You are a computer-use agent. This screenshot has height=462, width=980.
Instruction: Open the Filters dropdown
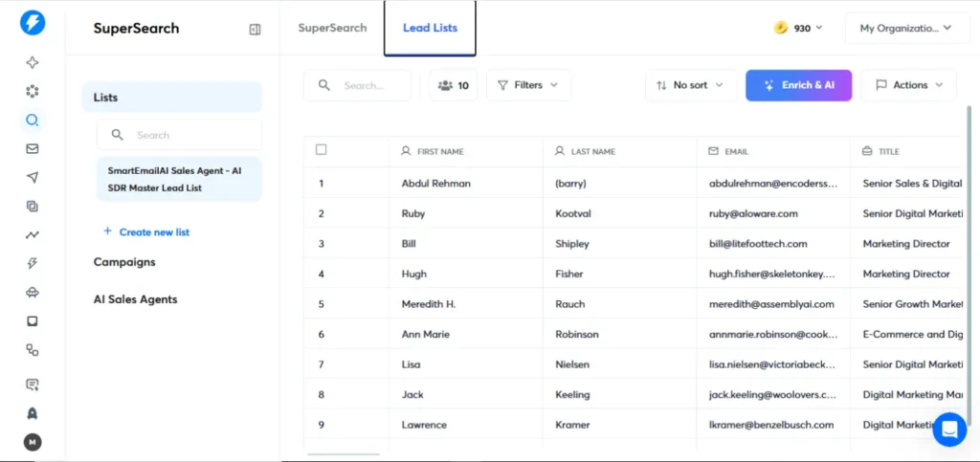point(528,85)
